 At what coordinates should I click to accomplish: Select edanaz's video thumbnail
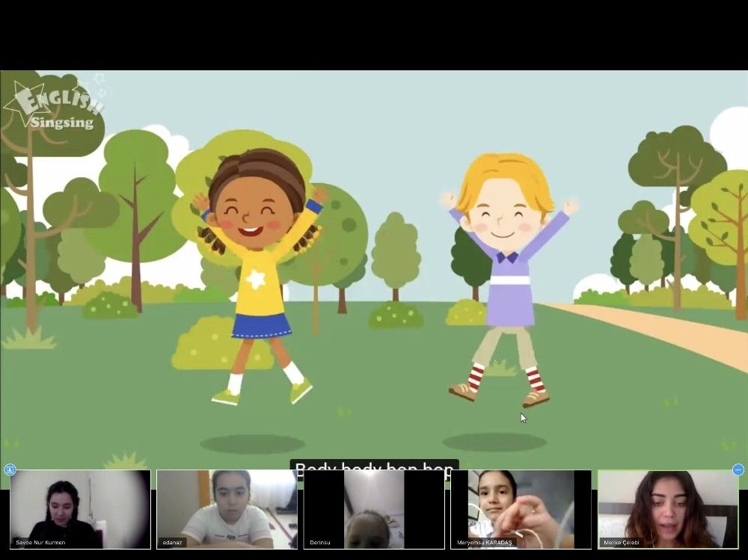227,508
